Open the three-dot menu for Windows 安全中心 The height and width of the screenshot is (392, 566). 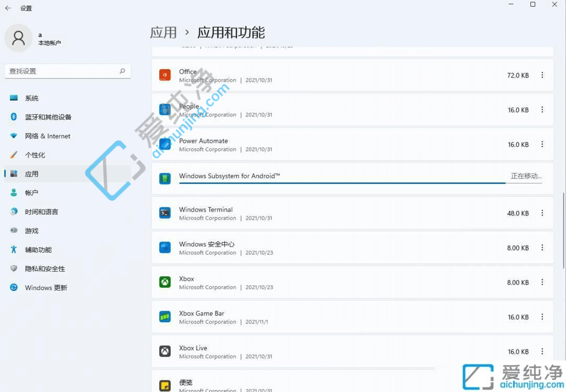click(542, 247)
